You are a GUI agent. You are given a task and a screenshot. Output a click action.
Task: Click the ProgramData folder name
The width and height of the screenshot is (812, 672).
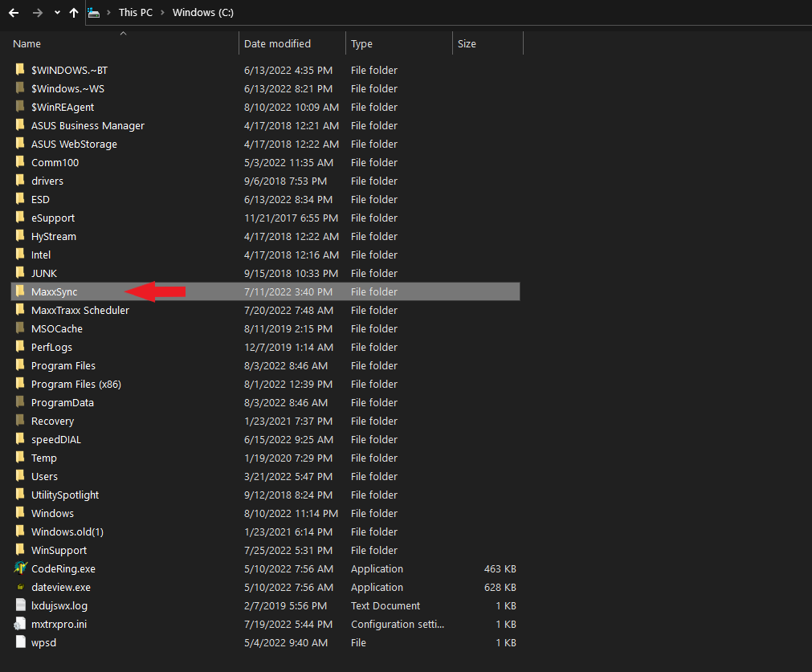coord(63,403)
